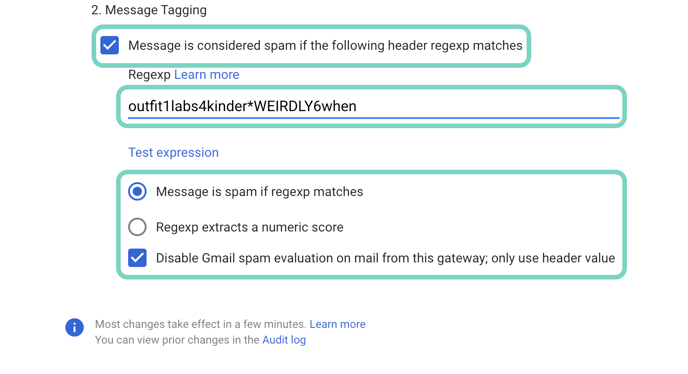
Task: Click label text Message is spam if regexp matches
Action: tap(259, 192)
